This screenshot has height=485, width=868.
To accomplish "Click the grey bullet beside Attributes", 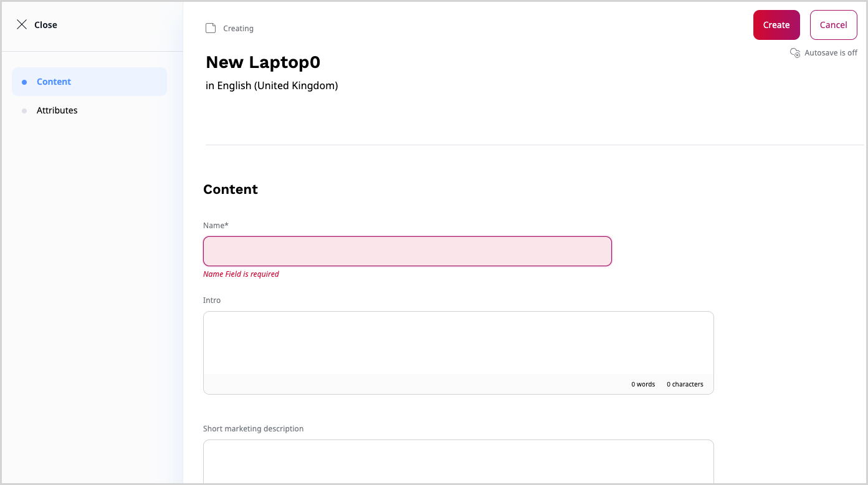I will (24, 111).
